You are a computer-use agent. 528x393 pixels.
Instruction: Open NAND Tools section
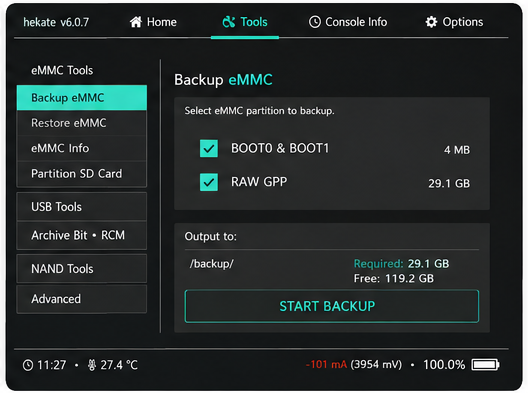click(82, 269)
